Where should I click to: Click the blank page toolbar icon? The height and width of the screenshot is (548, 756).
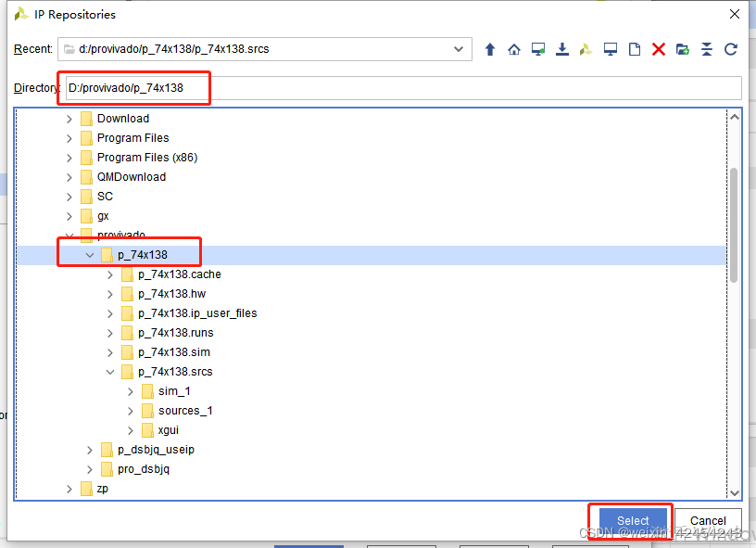coord(635,49)
